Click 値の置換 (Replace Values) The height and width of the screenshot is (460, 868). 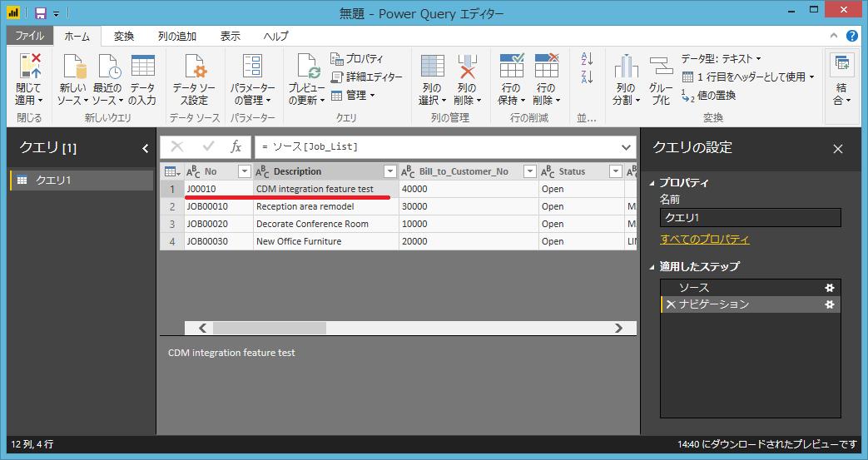click(708, 95)
